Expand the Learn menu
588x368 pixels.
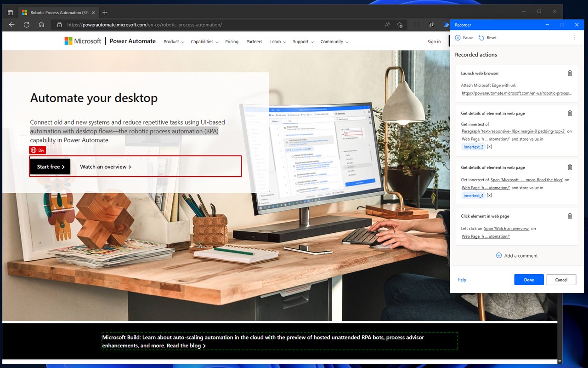tap(278, 42)
